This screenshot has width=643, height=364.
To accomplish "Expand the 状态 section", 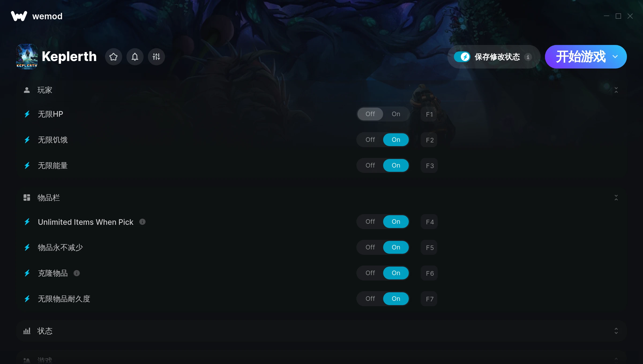I will pyautogui.click(x=616, y=331).
